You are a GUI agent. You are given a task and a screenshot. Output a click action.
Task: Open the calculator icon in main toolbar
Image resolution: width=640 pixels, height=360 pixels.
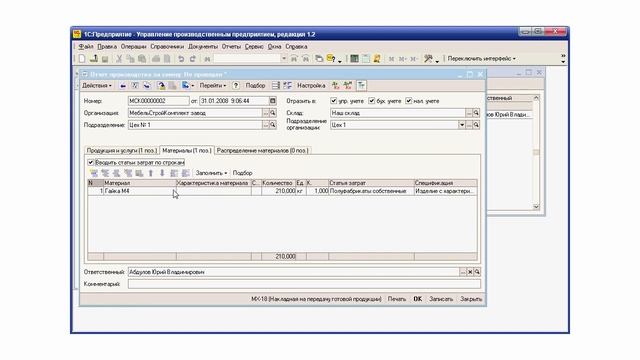pyautogui.click(x=354, y=59)
